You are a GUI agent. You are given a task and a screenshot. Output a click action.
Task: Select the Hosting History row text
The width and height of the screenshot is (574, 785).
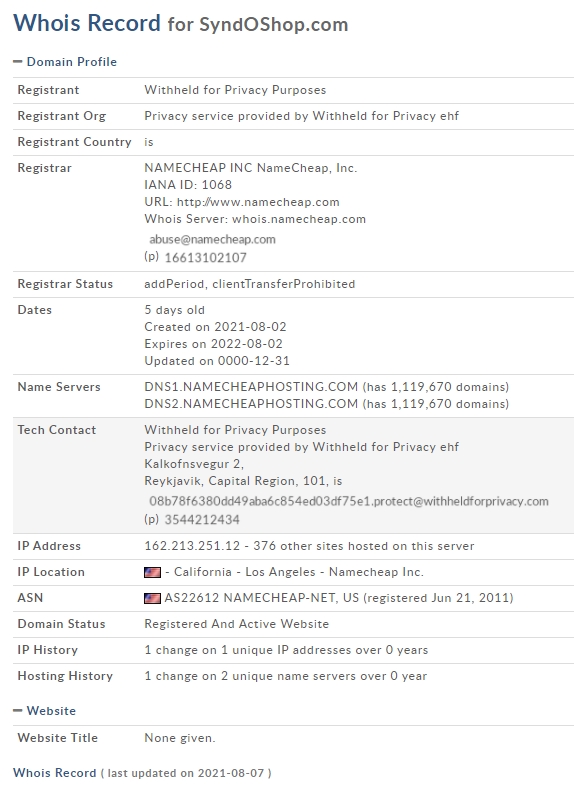pos(286,676)
